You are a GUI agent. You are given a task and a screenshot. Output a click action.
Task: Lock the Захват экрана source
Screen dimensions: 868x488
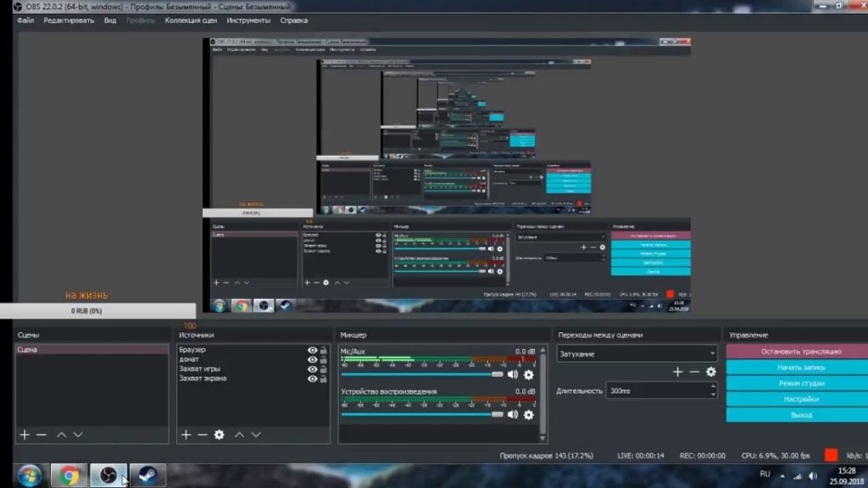click(x=323, y=379)
